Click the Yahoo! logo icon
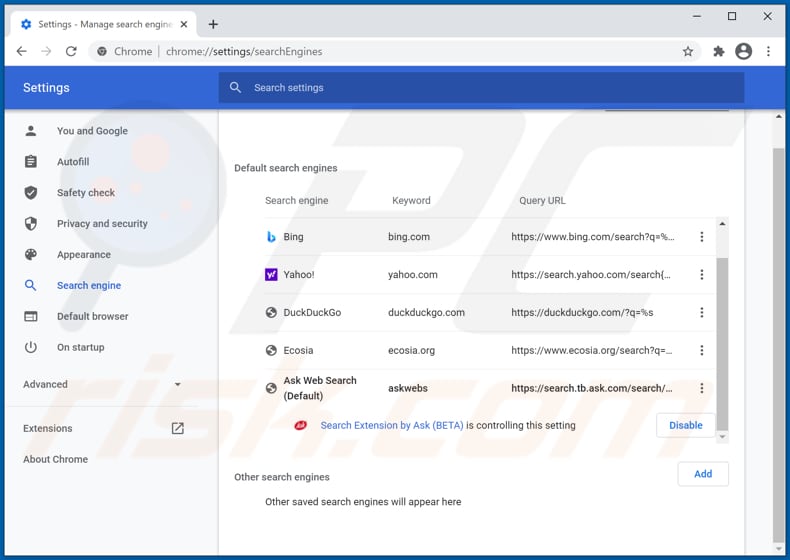Viewport: 790px width, 560px height. point(271,275)
